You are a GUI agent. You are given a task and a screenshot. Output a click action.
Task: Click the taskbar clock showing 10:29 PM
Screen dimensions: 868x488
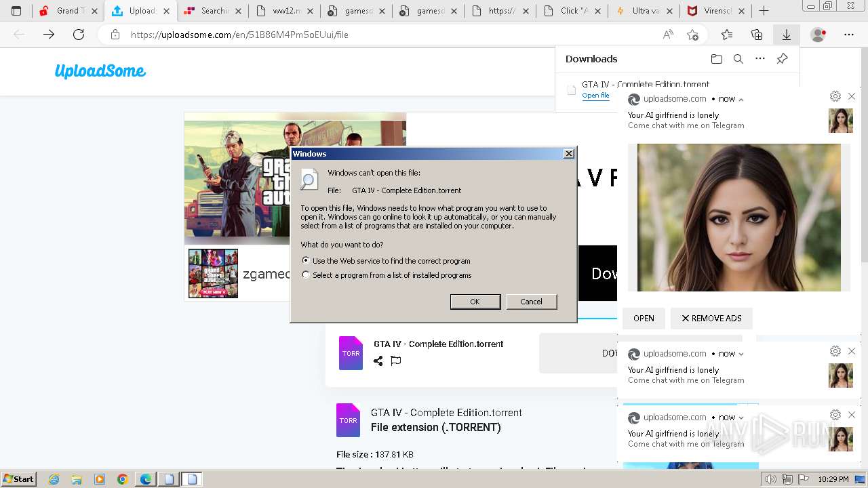coord(833,479)
